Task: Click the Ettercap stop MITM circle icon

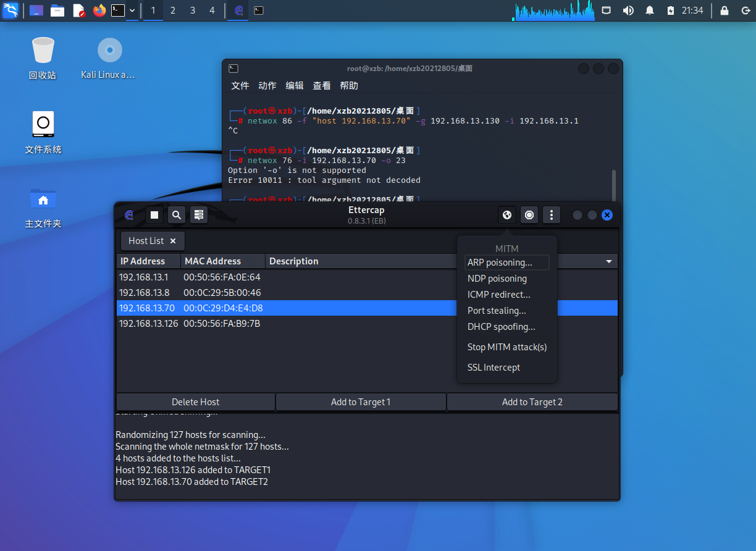Action: 529,215
